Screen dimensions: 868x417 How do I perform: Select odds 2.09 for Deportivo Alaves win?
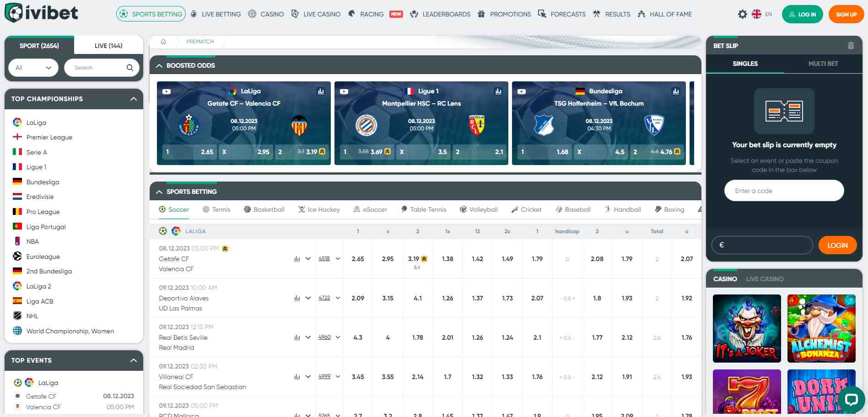358,298
